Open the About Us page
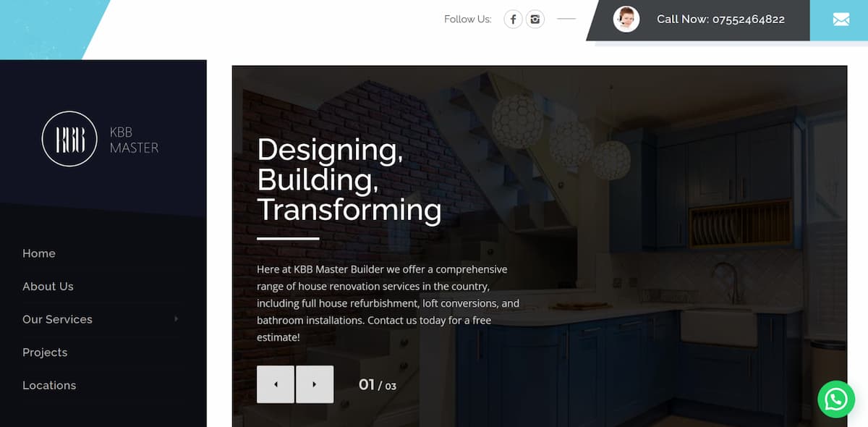 tap(48, 287)
